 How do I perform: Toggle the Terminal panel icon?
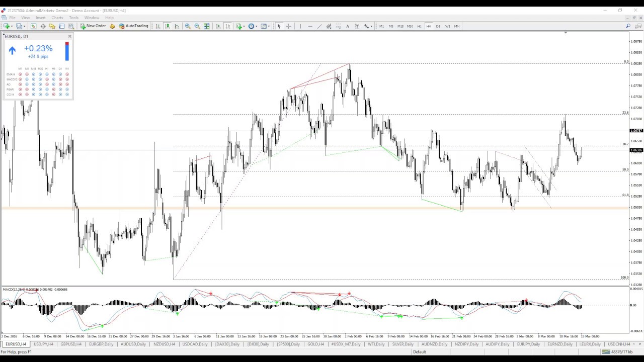click(61, 26)
